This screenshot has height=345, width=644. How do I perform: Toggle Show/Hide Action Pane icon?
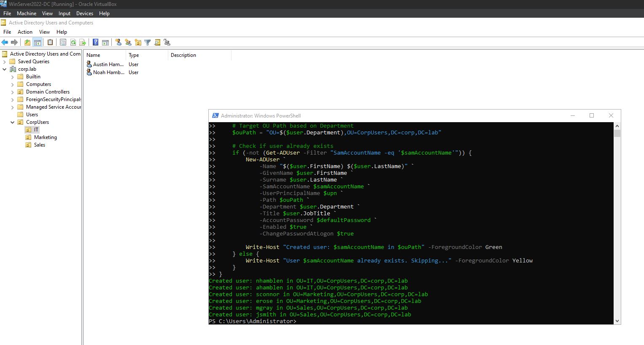(x=105, y=42)
